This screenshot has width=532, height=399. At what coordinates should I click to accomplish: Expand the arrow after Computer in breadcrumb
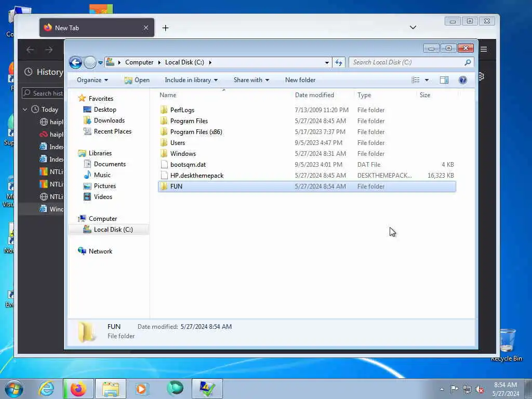coord(159,62)
